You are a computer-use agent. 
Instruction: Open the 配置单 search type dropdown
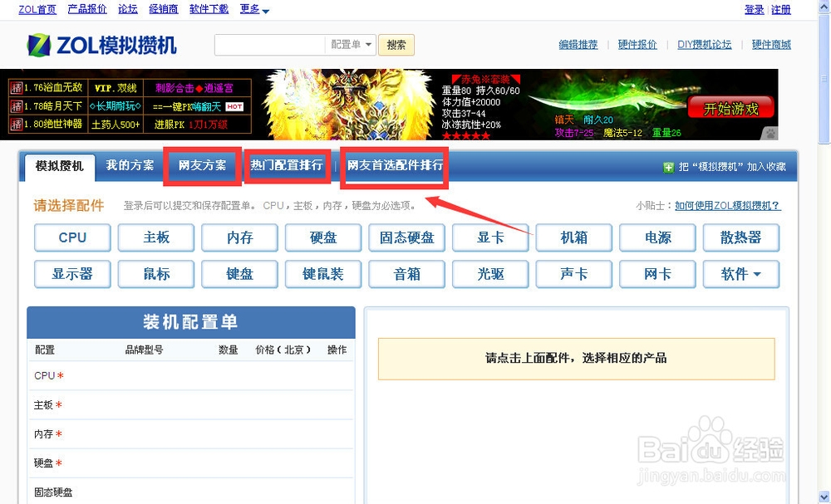click(x=351, y=45)
